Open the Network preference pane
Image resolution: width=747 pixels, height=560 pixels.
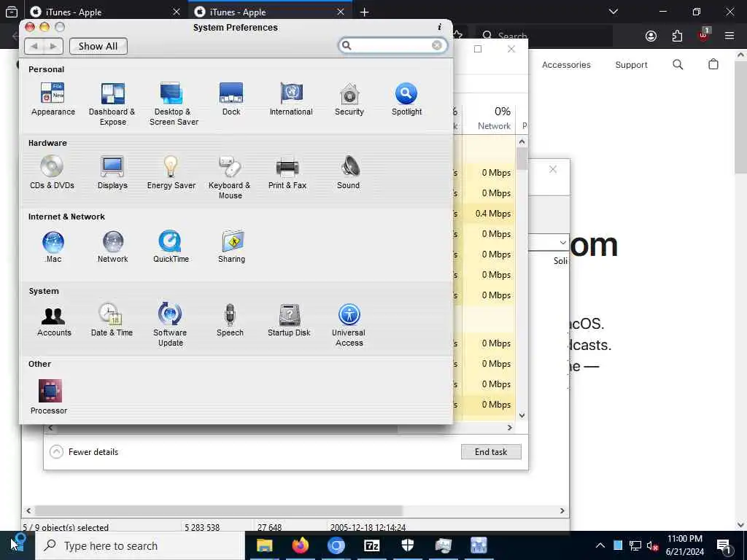(x=113, y=246)
